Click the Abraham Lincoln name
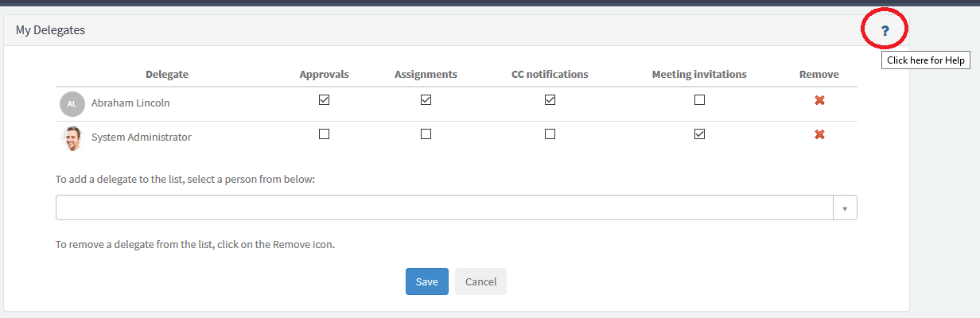Screen dimensions: 980x318 click(130, 103)
